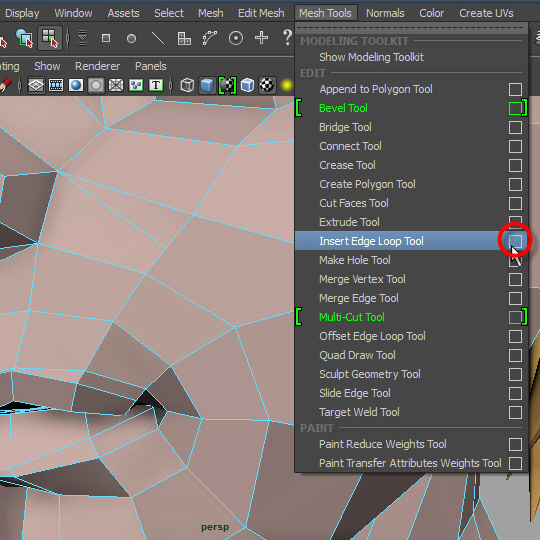Click Use All Lights yellow icon

(287, 85)
